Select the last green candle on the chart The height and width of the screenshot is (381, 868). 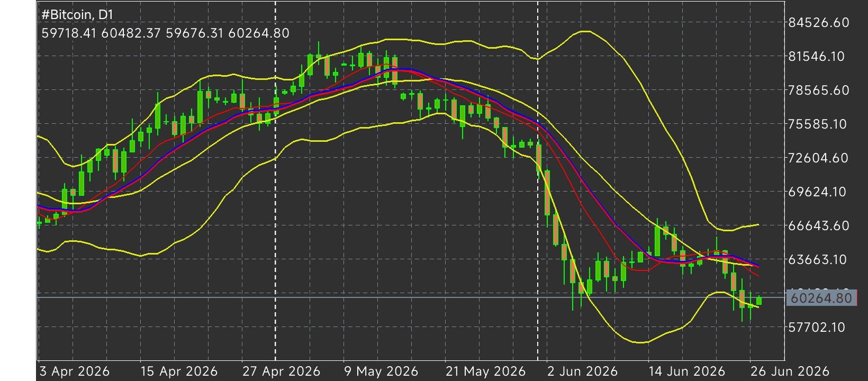(x=759, y=301)
